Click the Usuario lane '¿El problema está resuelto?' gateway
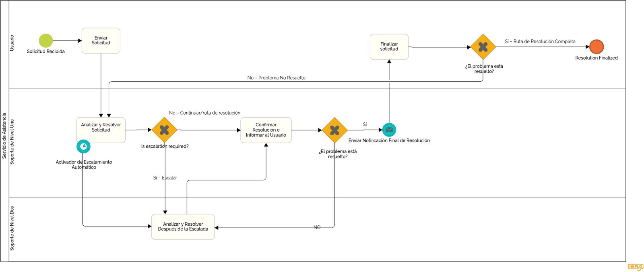Screen dimensions: 644x272 pyautogui.click(x=483, y=47)
